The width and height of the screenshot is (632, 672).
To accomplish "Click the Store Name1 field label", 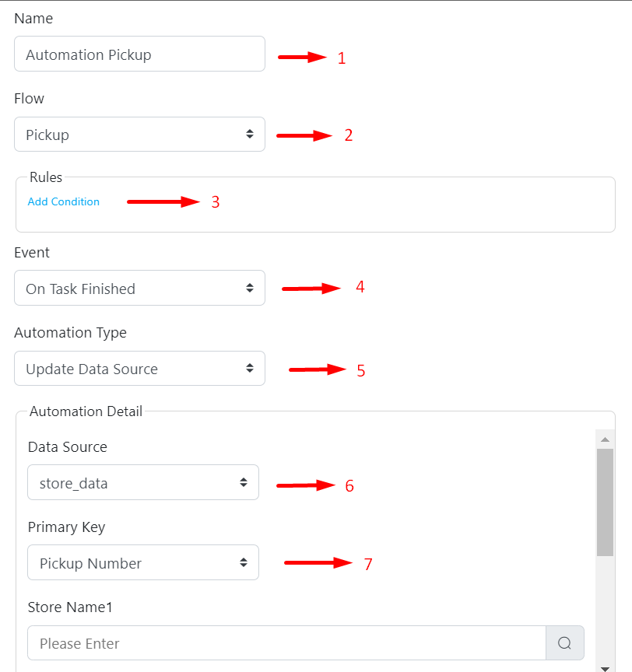I will 70,607.
